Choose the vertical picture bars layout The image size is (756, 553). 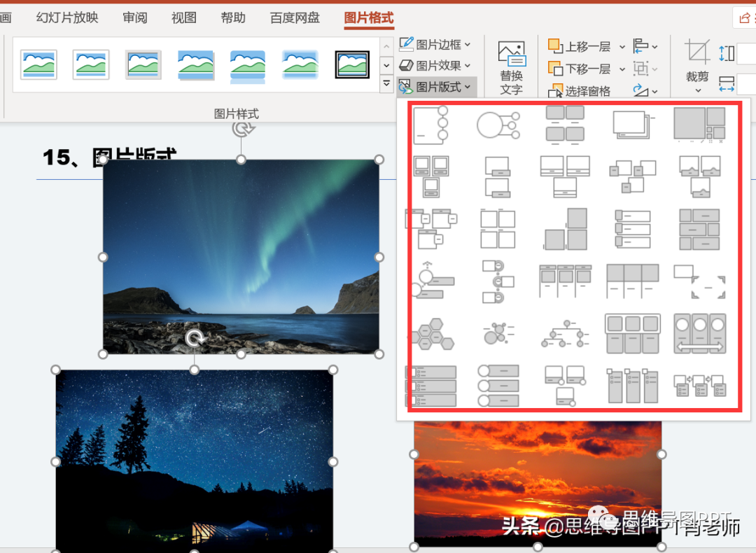pyautogui.click(x=633, y=386)
